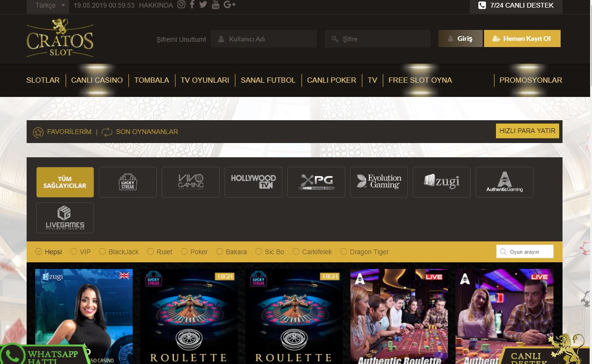
Task: Choose the Ezugi provider logo
Action: 442,182
